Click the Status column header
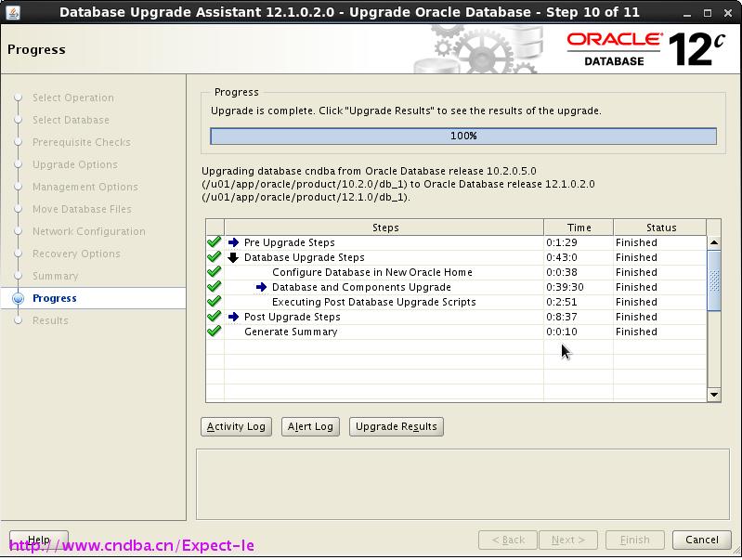Image resolution: width=742 pixels, height=560 pixels. click(660, 228)
